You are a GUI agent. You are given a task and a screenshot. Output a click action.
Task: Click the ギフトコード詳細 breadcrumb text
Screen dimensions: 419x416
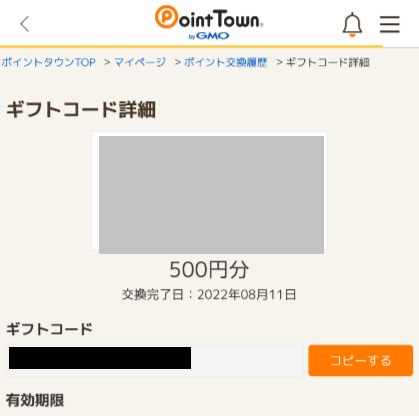point(328,62)
